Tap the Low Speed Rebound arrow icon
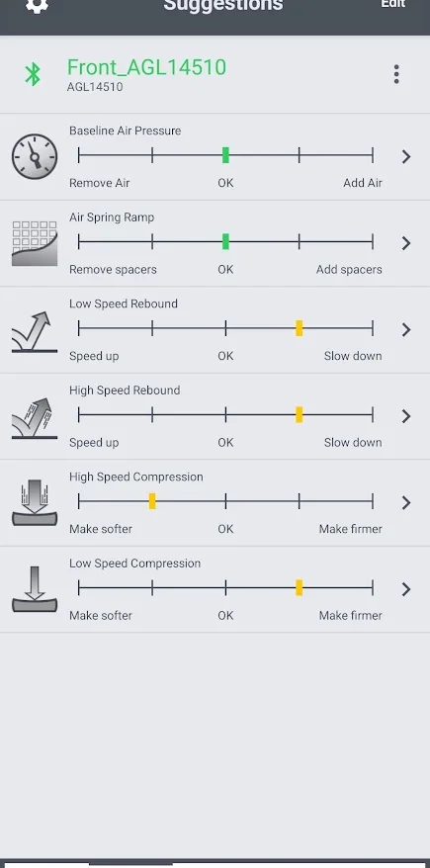Viewport: 430px width, 868px height. coord(35,331)
